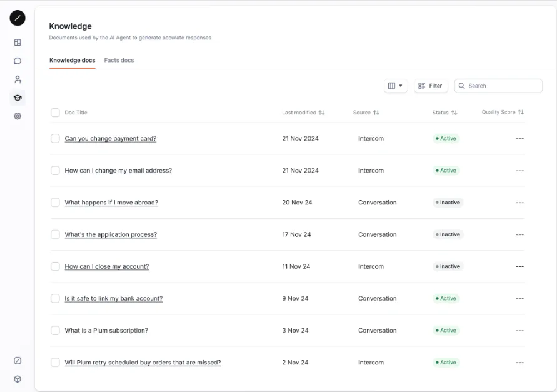
Task: Open the columns visibility dropdown
Action: pyautogui.click(x=395, y=86)
